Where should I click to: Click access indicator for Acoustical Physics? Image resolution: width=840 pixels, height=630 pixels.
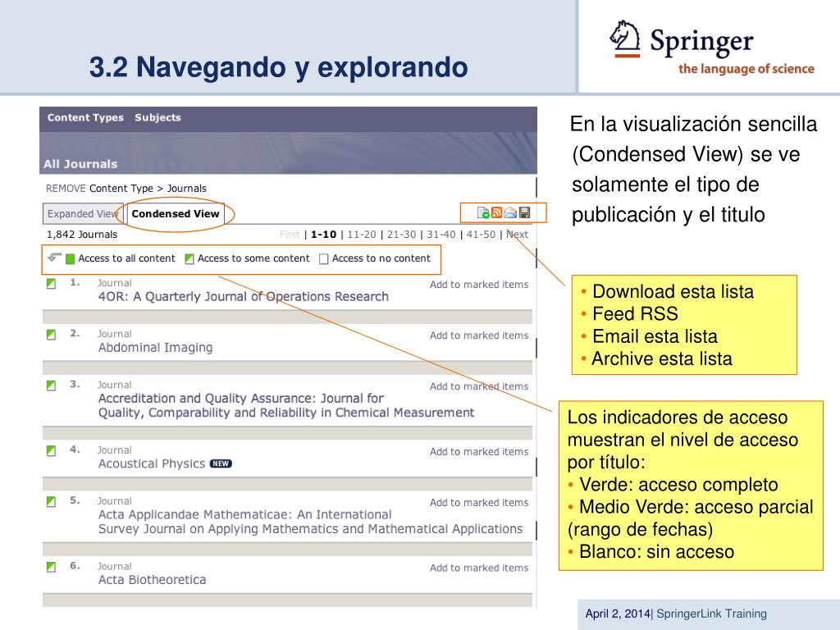pyautogui.click(x=51, y=450)
